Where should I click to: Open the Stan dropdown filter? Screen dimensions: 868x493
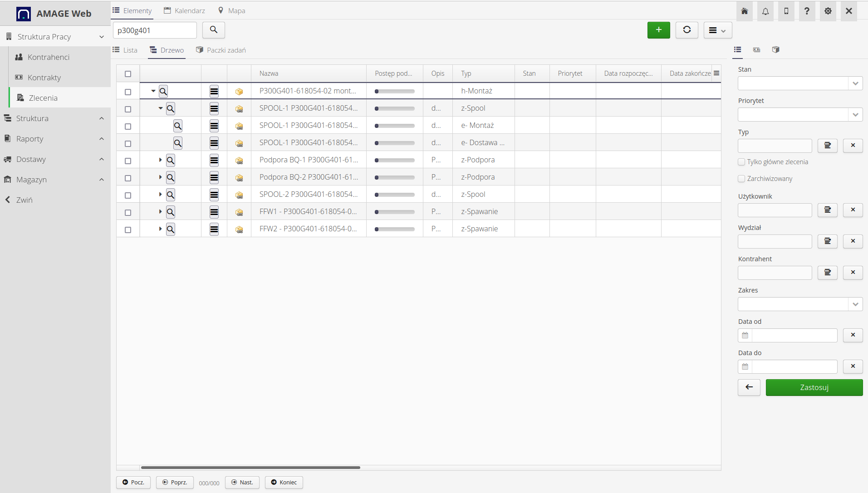click(800, 83)
